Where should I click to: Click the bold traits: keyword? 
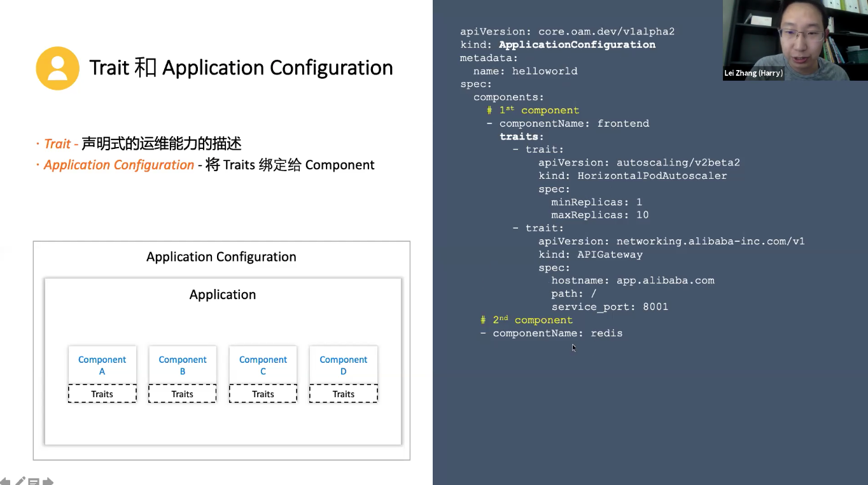click(x=522, y=136)
